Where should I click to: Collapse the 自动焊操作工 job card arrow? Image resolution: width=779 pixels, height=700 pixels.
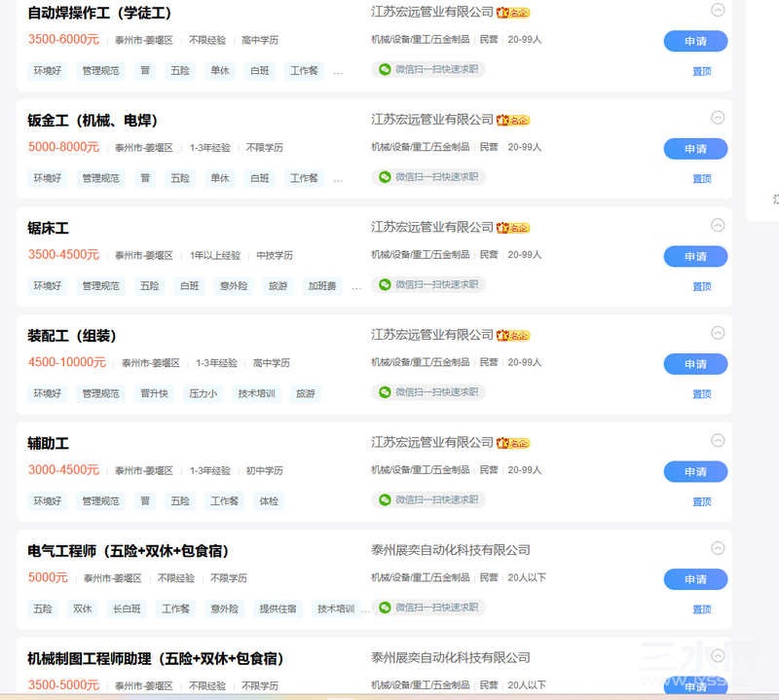pyautogui.click(x=718, y=10)
